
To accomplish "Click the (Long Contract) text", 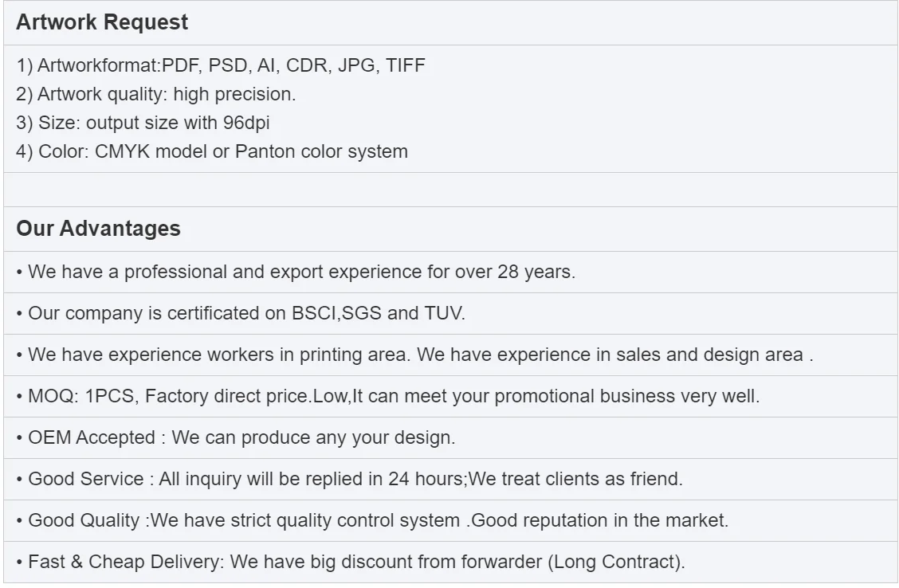I will point(616,562).
